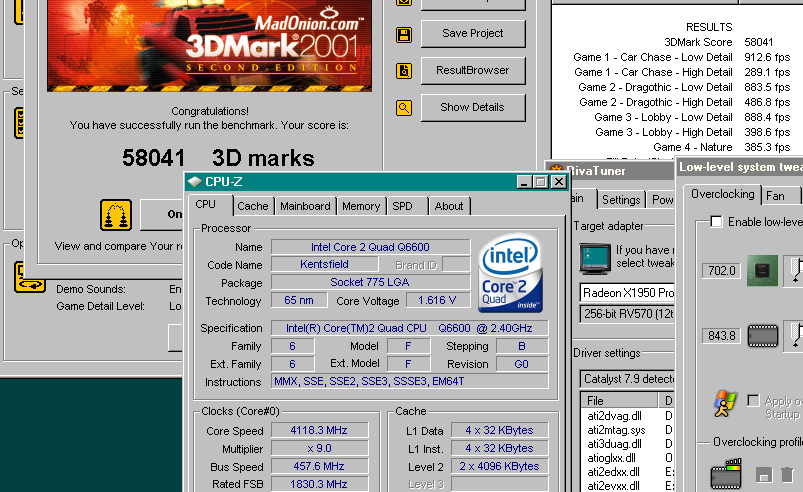The image size is (803, 492).
Task: Select atioglxx.dll in the driver file list
Action: pos(611,458)
